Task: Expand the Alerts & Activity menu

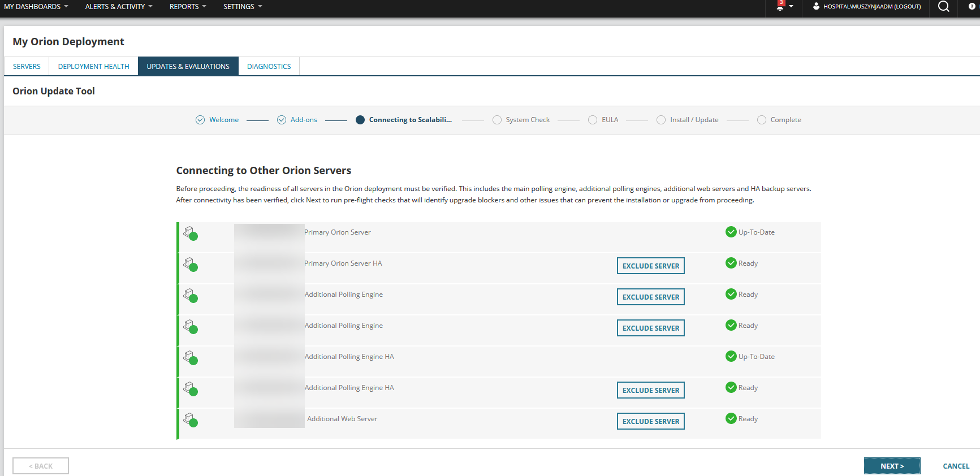Action: point(119,7)
